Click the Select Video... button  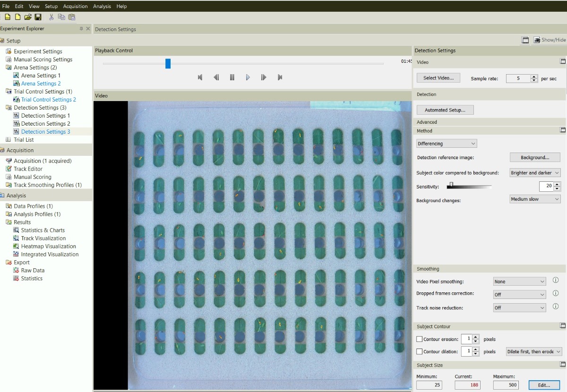[438, 78]
